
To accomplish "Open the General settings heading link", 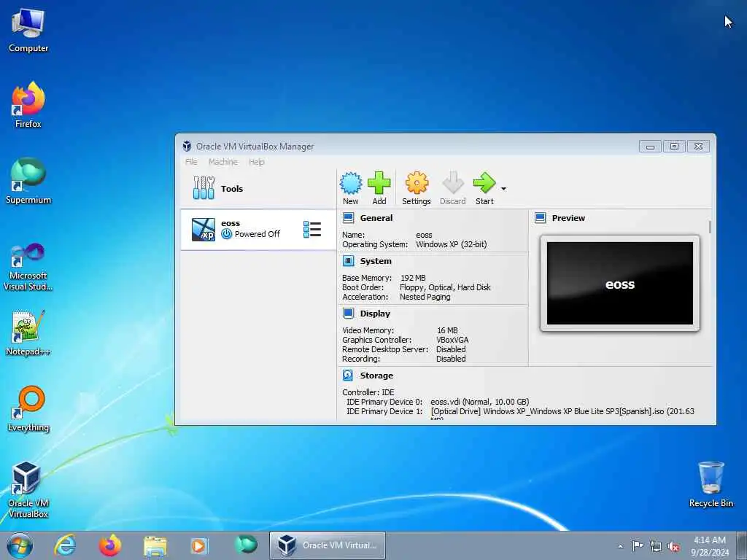I will 376,218.
